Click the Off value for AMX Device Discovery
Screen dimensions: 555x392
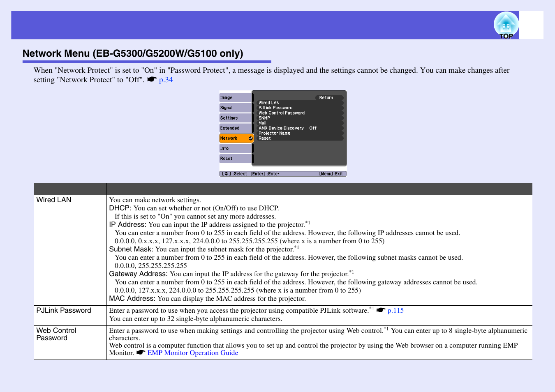(x=313, y=128)
